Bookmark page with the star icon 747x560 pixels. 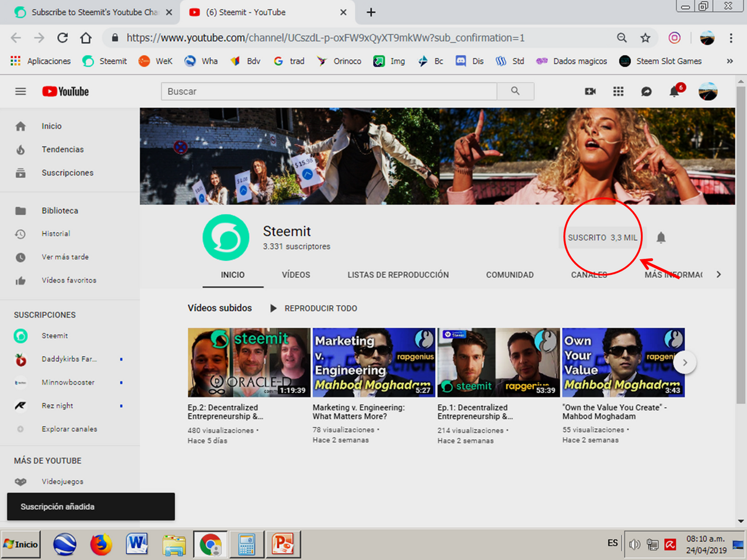645,38
